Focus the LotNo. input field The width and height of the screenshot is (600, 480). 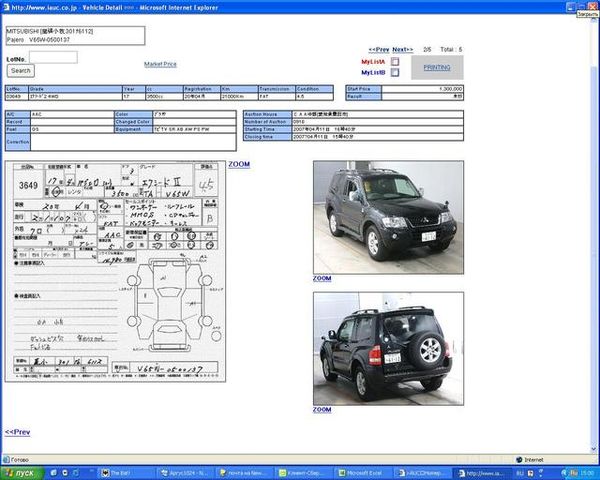pyautogui.click(x=54, y=57)
